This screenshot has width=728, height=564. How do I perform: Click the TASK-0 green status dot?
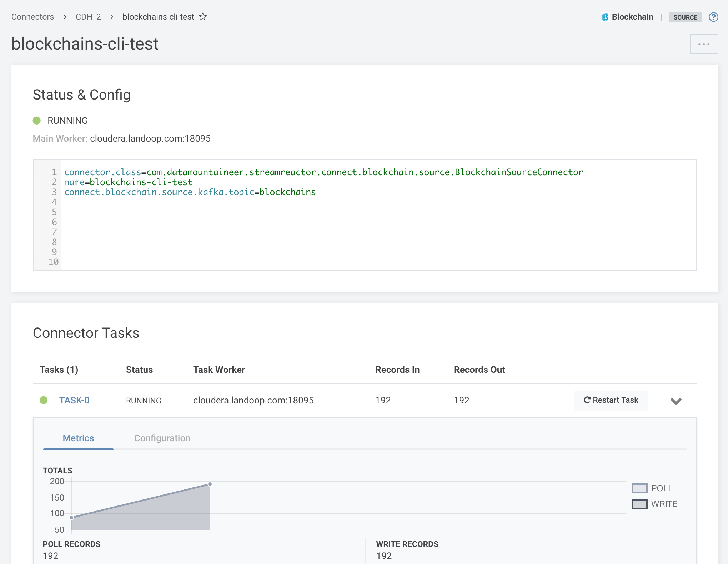[44, 400]
